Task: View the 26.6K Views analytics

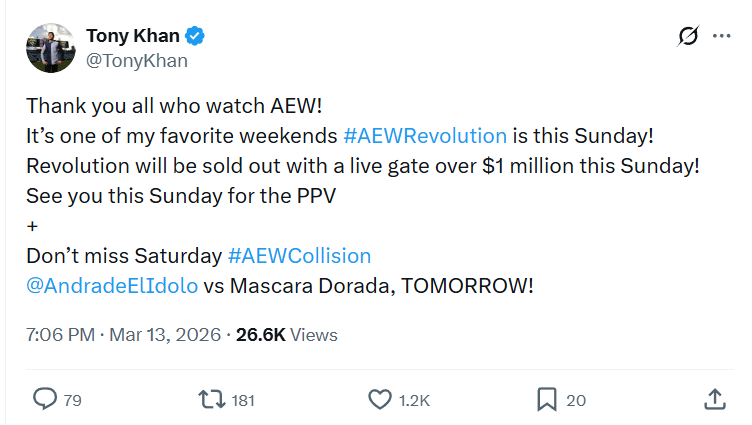Action: (287, 335)
